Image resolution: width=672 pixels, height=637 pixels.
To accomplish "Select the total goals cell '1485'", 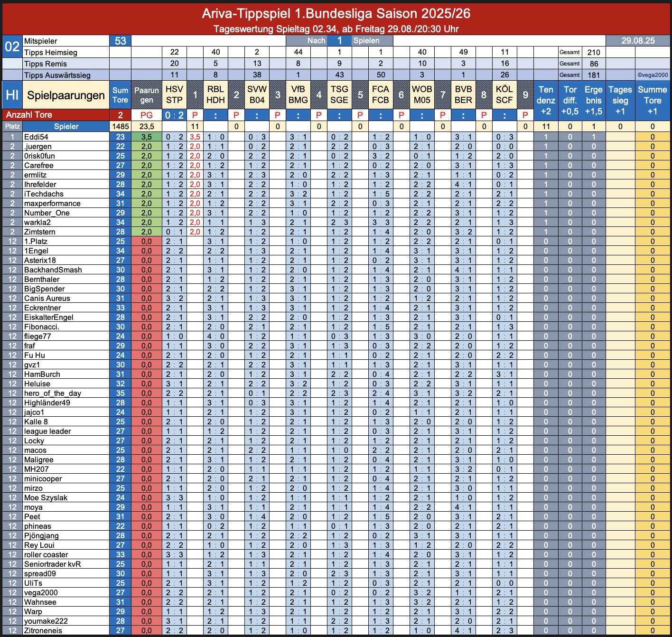I will pos(121,126).
